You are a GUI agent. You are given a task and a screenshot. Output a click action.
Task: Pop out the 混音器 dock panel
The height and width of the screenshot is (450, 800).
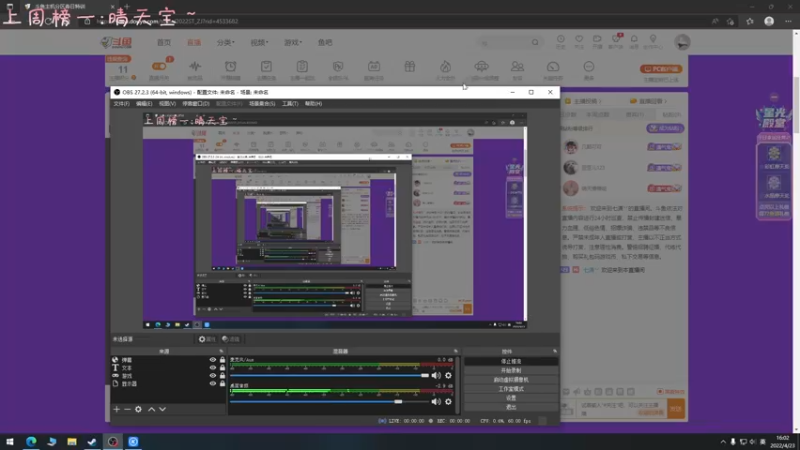click(456, 351)
